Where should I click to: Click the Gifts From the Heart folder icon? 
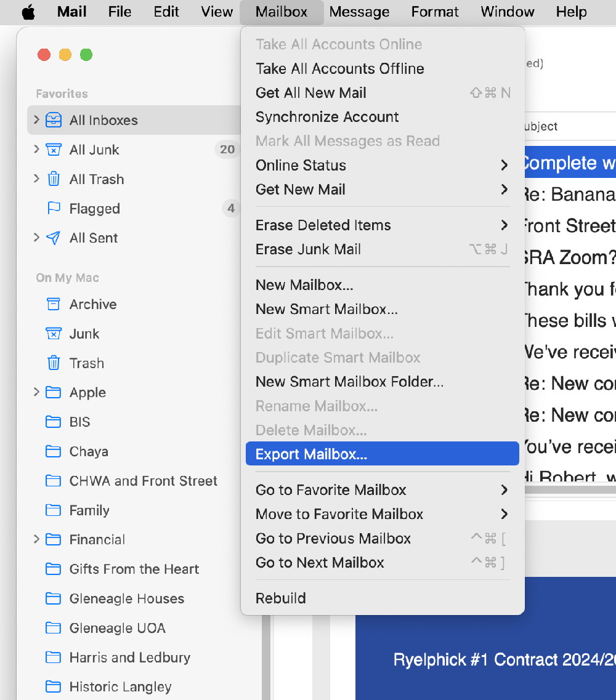click(54, 569)
